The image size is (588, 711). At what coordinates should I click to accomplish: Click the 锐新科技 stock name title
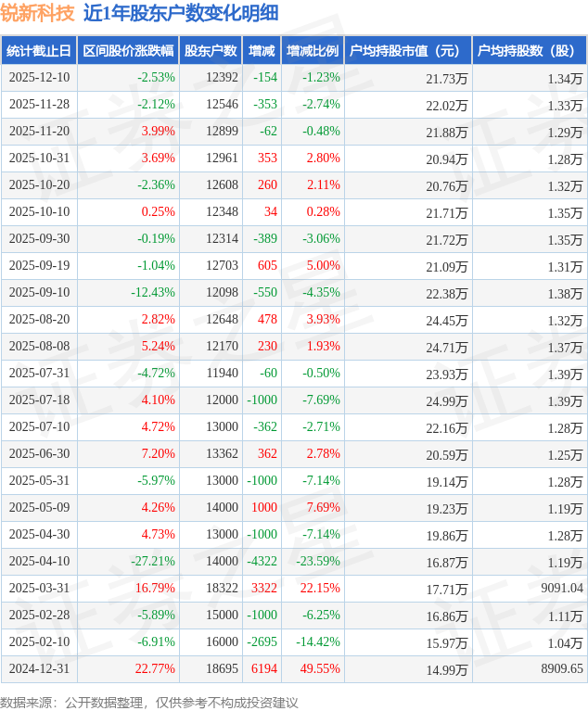click(38, 13)
